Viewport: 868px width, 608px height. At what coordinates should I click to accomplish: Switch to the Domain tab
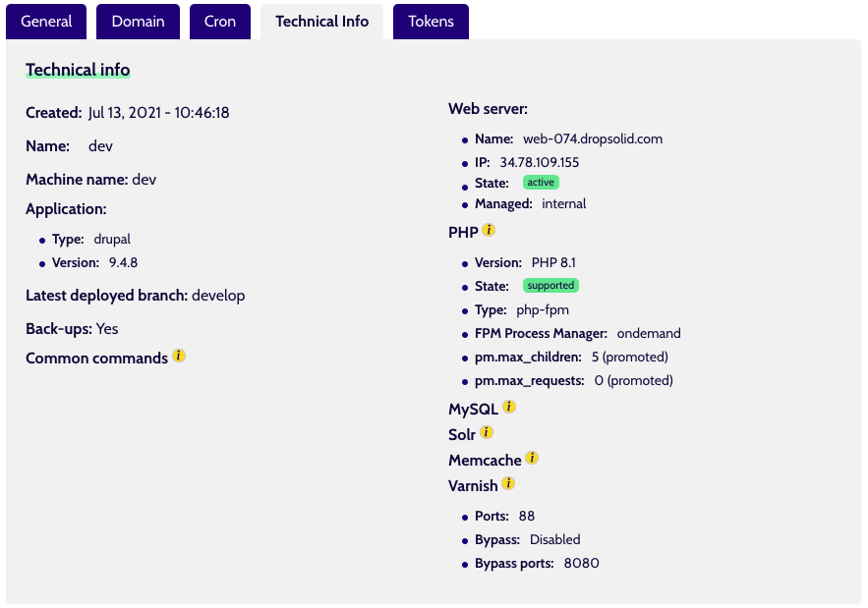[x=138, y=22]
